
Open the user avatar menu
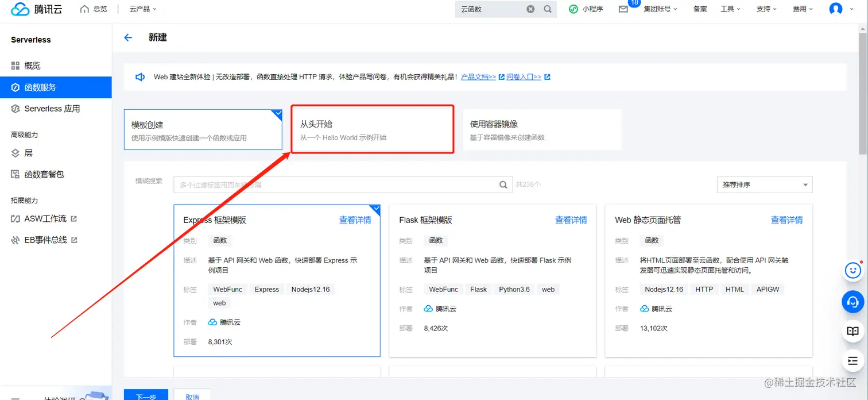tap(836, 9)
